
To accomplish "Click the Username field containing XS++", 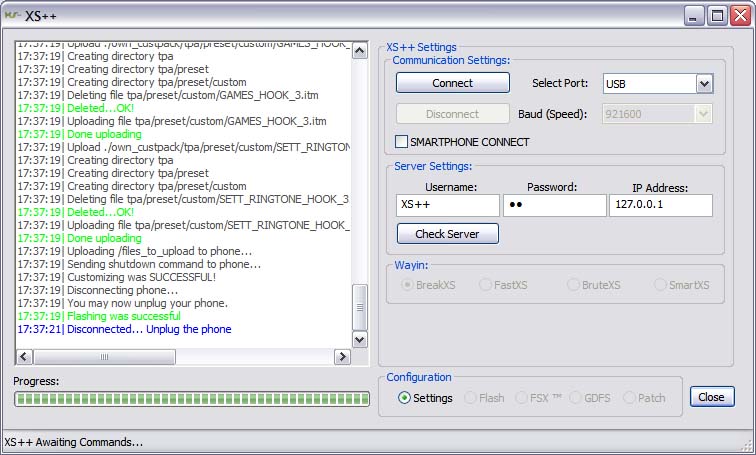I will pos(447,205).
